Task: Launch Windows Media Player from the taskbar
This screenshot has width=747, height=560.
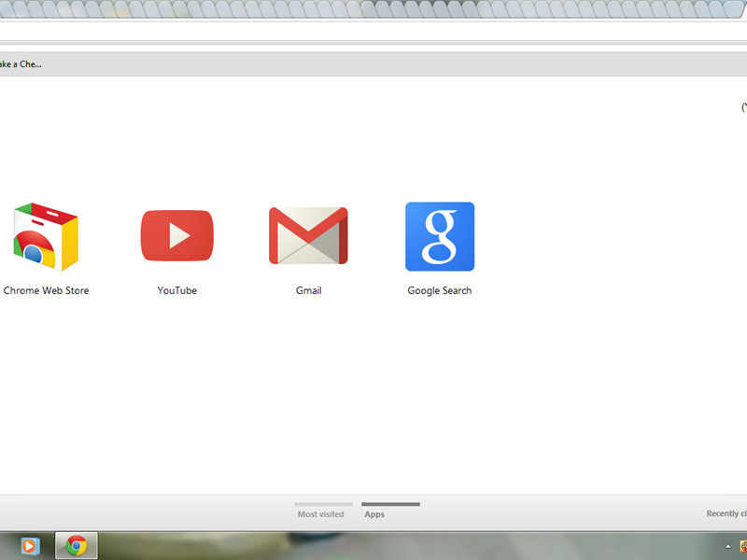Action: click(29, 545)
